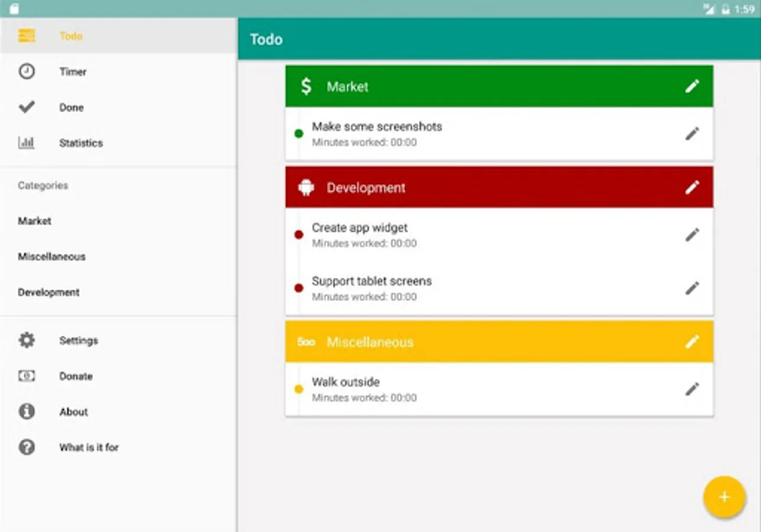Click the pencil icon beside Walk outside
Viewport: 761px width, 532px height.
[692, 389]
